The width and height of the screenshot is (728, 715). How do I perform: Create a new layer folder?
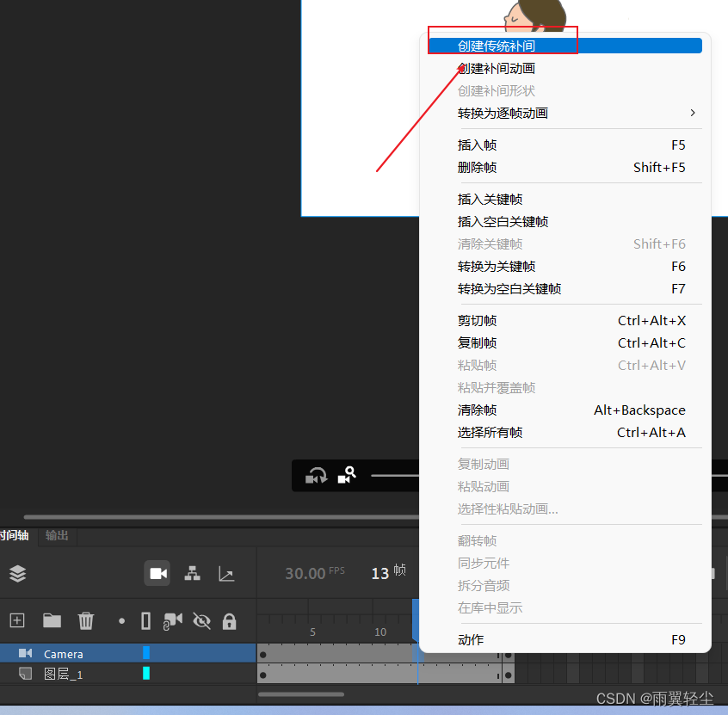[52, 619]
